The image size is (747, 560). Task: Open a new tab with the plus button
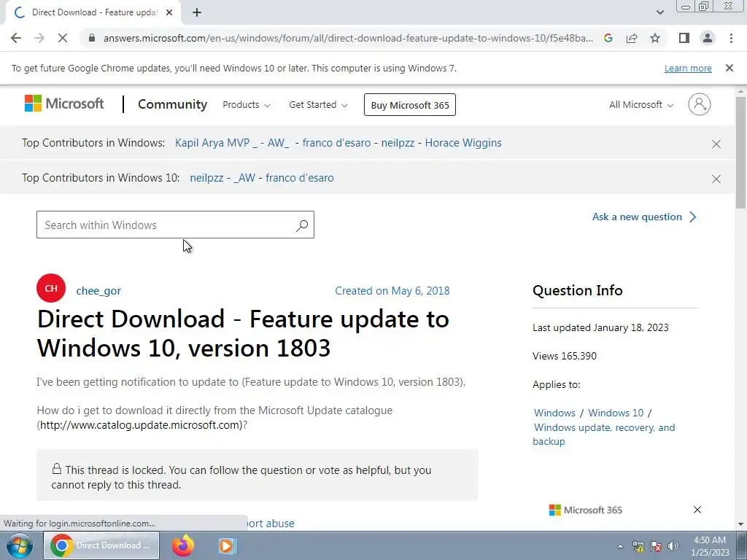(x=197, y=13)
